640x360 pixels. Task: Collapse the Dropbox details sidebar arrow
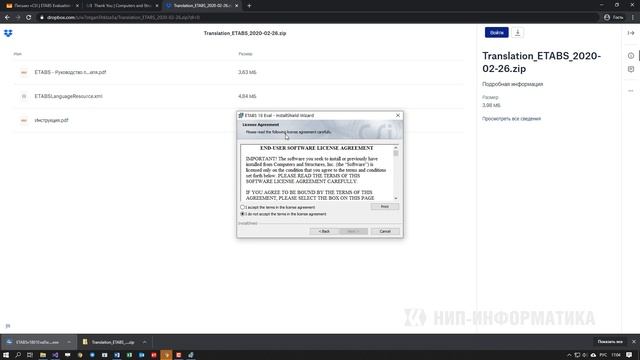pos(631,33)
